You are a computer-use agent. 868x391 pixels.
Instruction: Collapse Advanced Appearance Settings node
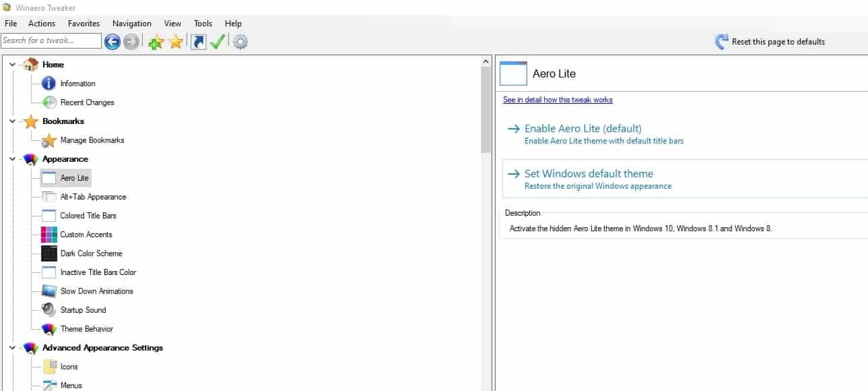pos(12,348)
